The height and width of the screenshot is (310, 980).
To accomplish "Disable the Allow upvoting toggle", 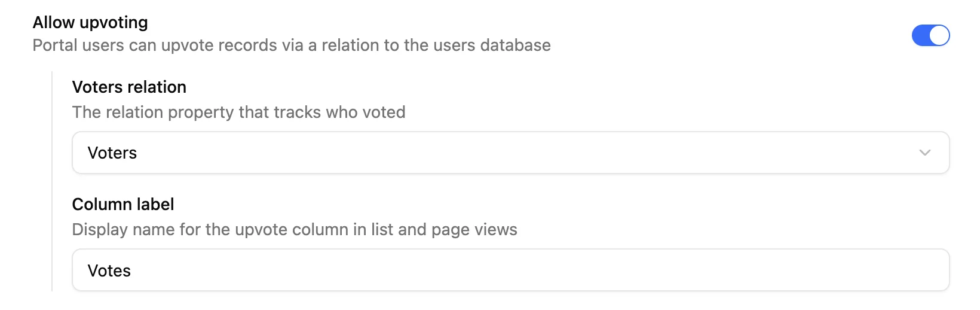I will (930, 35).
